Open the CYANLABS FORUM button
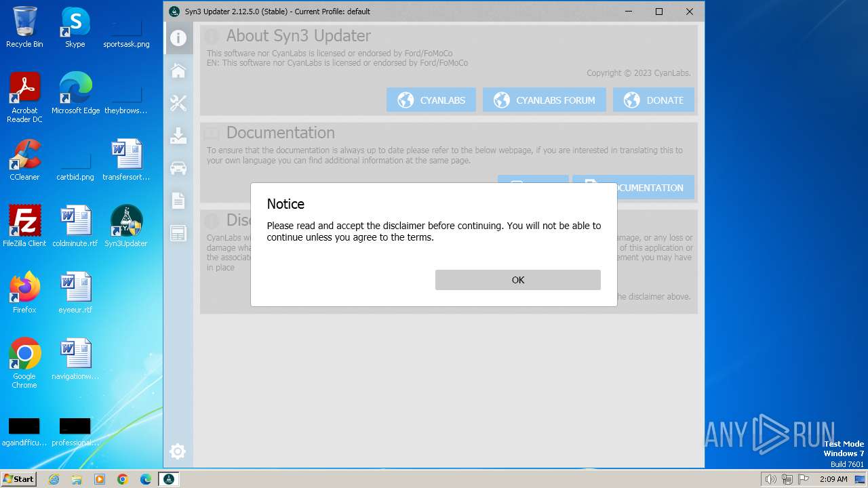This screenshot has height=488, width=868. pyautogui.click(x=545, y=100)
